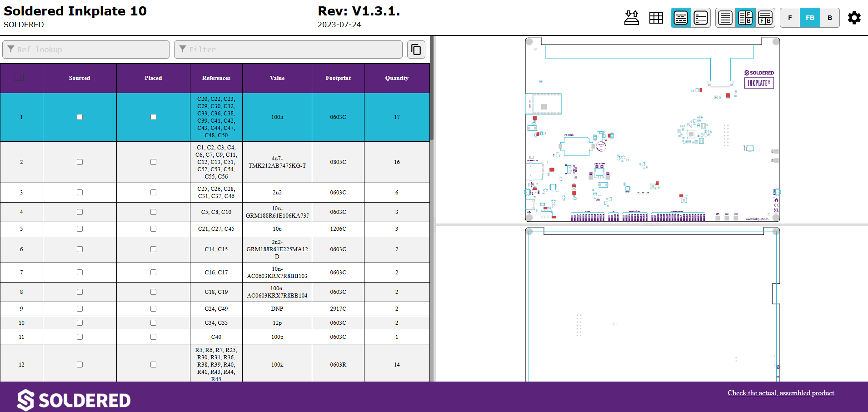This screenshot has height=412, width=868.
Task: Sort table by the Quantity column header
Action: tap(396, 78)
